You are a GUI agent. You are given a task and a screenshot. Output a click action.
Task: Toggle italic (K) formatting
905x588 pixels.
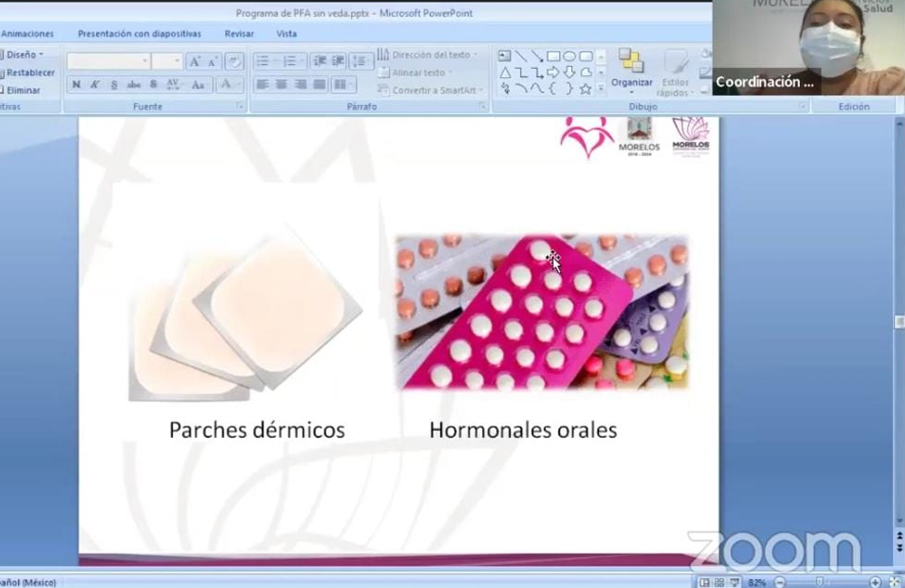pos(95,85)
